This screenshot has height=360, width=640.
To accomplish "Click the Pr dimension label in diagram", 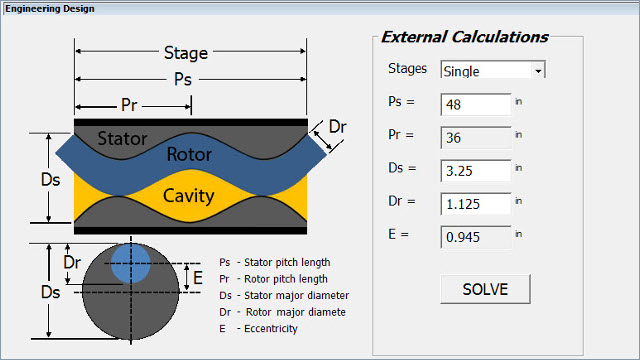I will (129, 105).
